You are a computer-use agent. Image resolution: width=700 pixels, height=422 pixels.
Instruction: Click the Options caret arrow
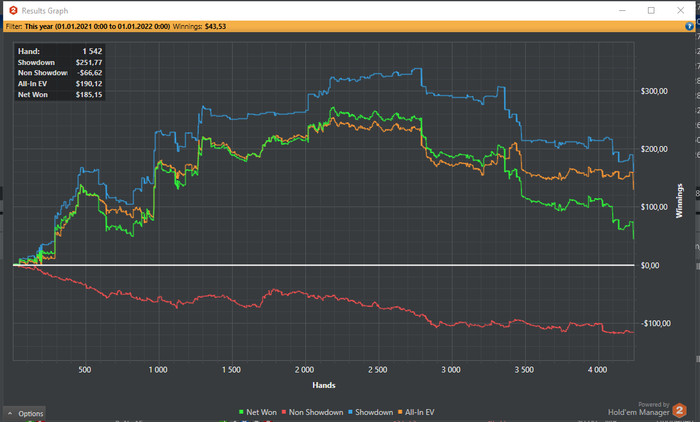[x=10, y=414]
